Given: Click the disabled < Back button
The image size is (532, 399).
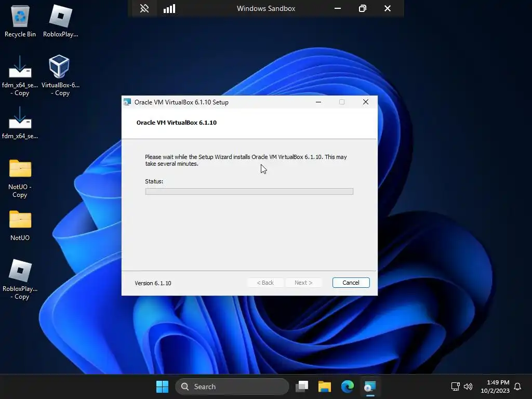Looking at the screenshot, I should (x=265, y=283).
